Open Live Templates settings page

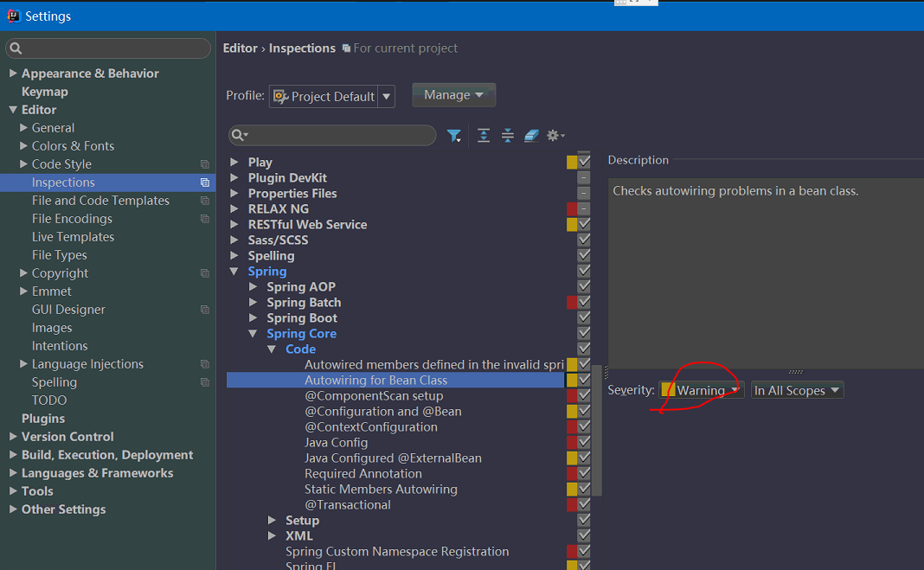[x=73, y=237]
